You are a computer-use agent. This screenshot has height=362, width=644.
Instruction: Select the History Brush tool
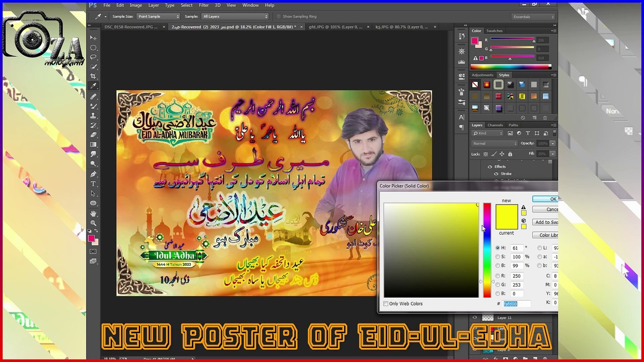[93, 125]
